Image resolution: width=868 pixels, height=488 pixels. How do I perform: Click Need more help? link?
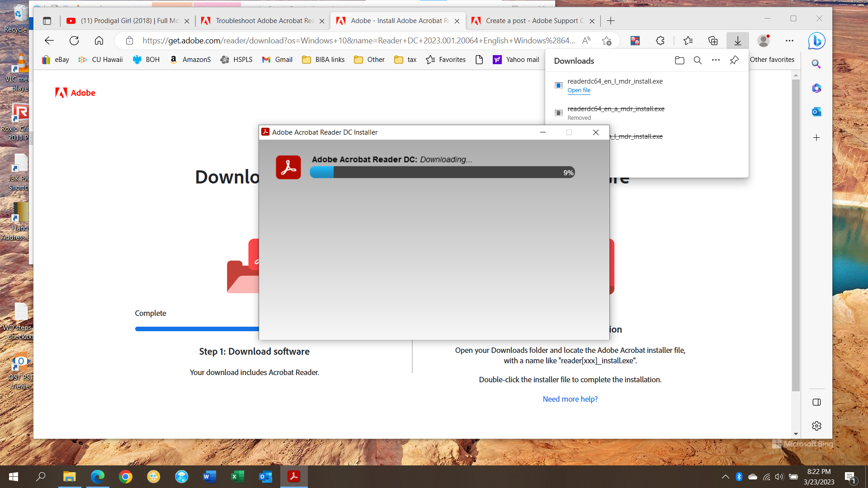coord(570,399)
